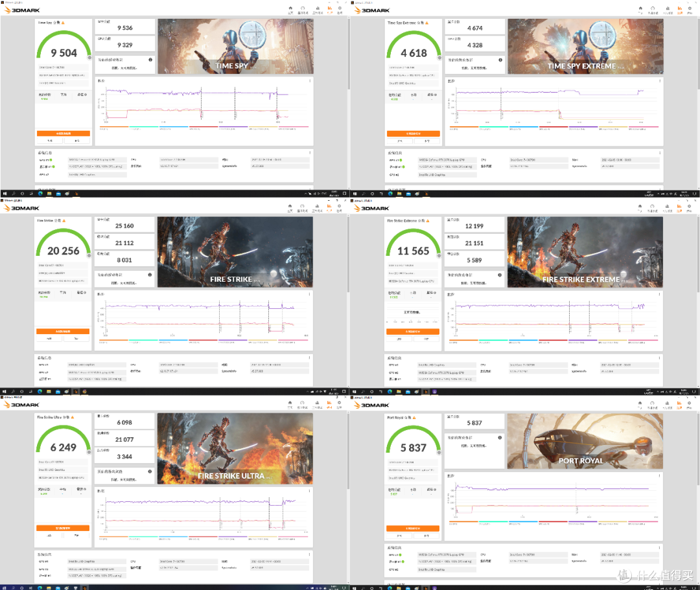Click Port Royal hero image thumbnail
Screen dimensions: 700x590
pyautogui.click(x=585, y=440)
